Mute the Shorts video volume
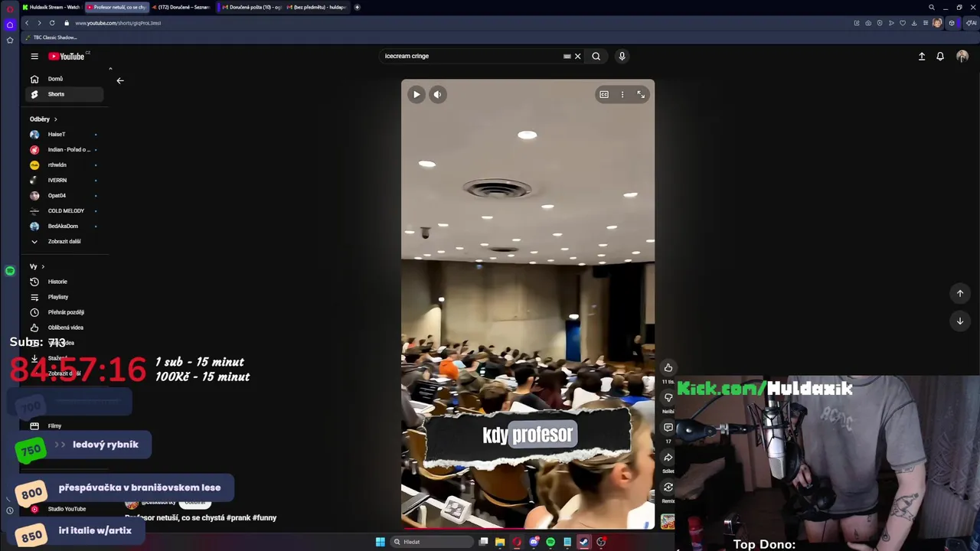Screen dimensions: 980x551 [x=437, y=95]
